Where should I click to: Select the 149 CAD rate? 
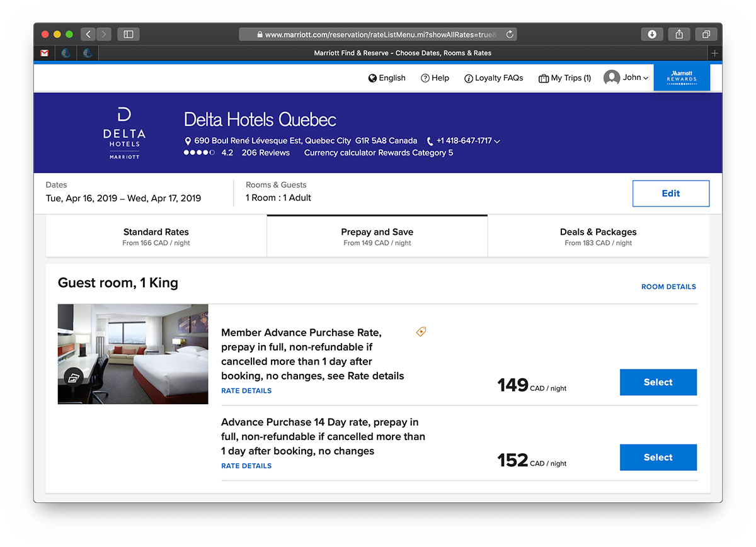[658, 382]
